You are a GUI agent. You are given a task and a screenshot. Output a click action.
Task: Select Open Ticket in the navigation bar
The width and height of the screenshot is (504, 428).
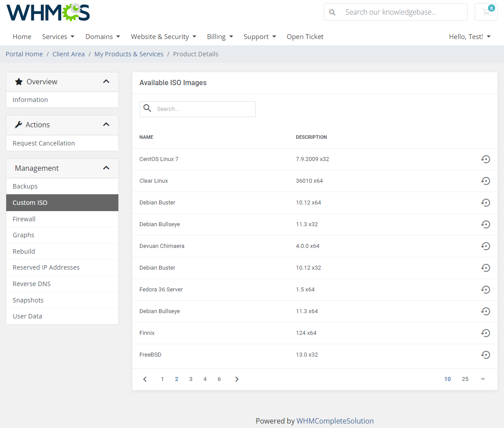(305, 36)
